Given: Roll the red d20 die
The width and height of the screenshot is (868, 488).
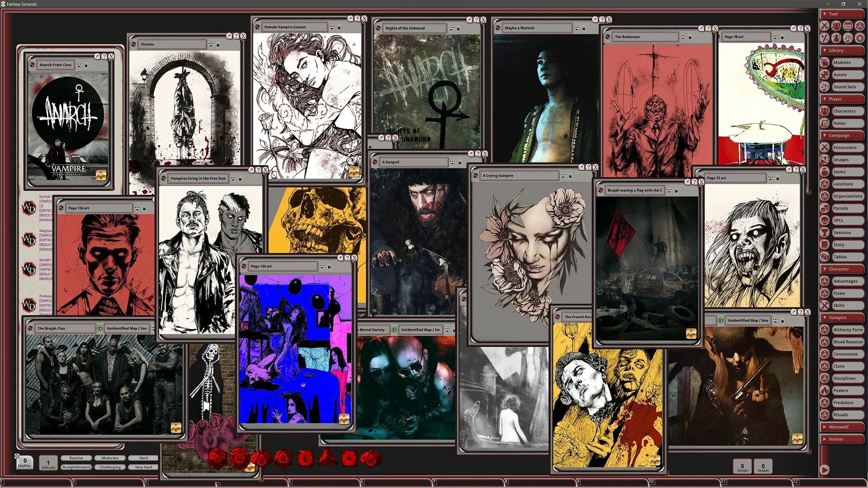Looking at the screenshot, I should (217, 458).
